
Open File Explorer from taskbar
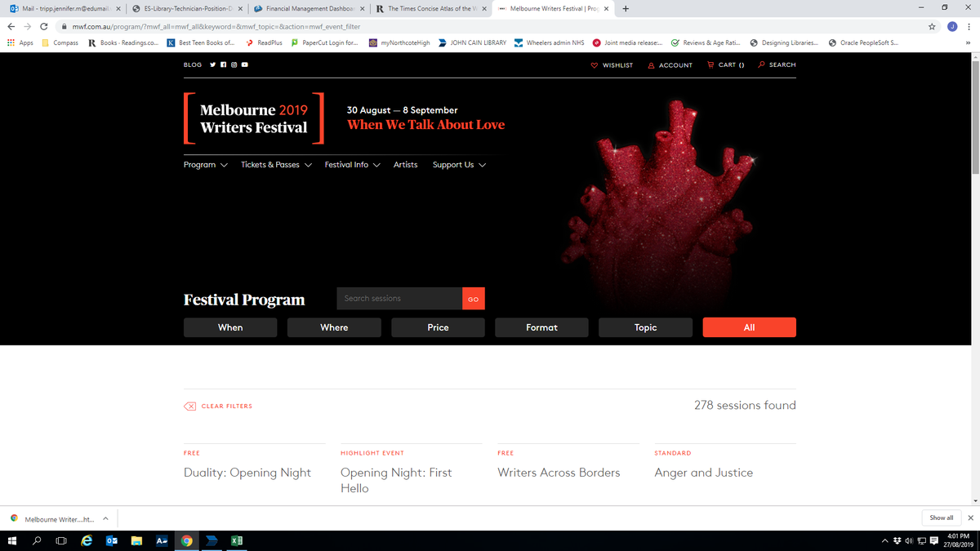click(137, 541)
